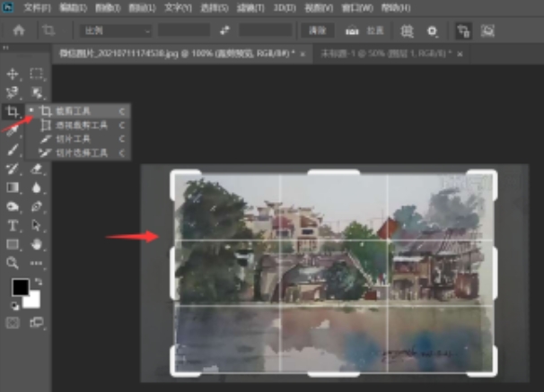Screen dimensions: 544x392
Task: Swap foreground and background colors
Action: [x=39, y=283]
